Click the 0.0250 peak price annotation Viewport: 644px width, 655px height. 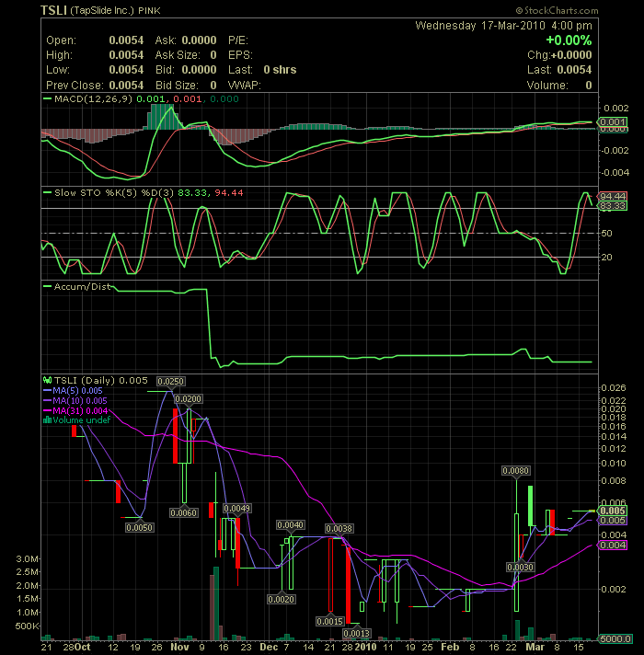[171, 382]
